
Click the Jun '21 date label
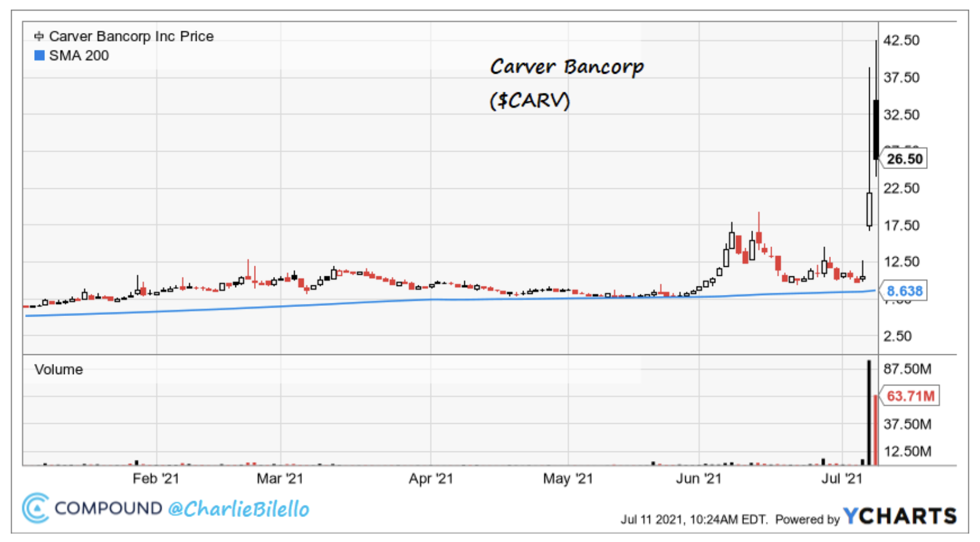point(698,478)
